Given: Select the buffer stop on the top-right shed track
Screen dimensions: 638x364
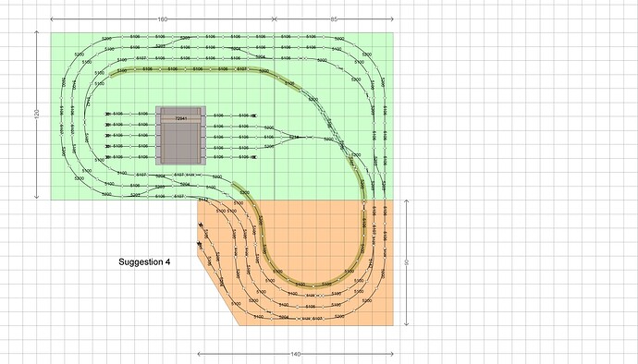Looking at the screenshot, I should (x=254, y=115).
